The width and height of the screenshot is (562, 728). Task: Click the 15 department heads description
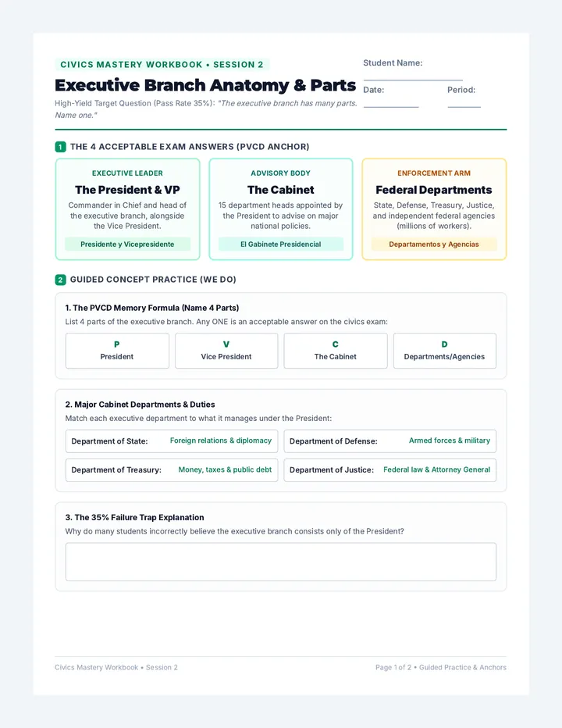(280, 216)
